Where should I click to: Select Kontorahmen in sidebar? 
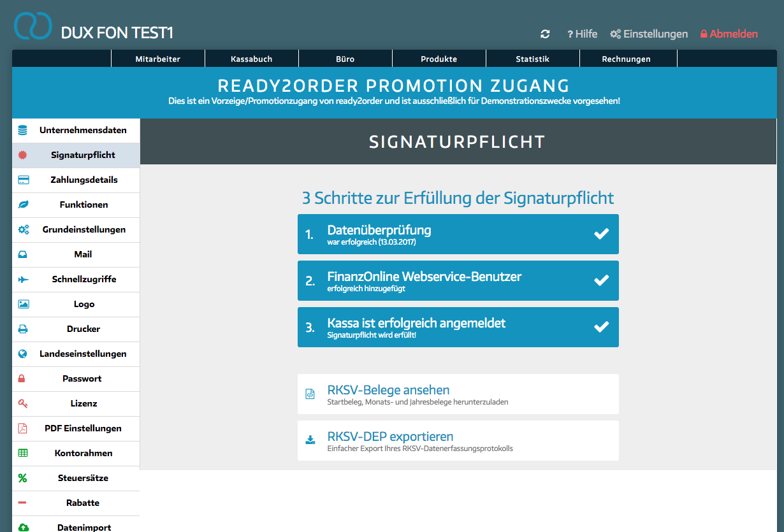coord(76,453)
